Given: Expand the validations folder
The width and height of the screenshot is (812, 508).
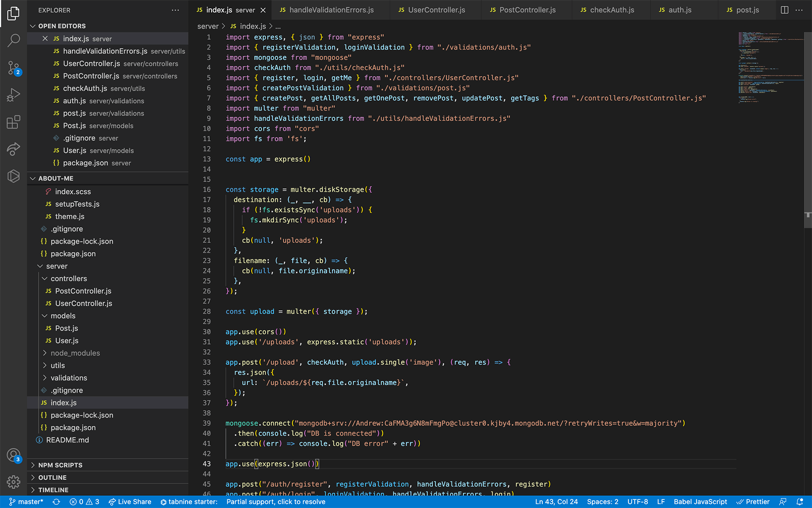Looking at the screenshot, I should pyautogui.click(x=107, y=378).
